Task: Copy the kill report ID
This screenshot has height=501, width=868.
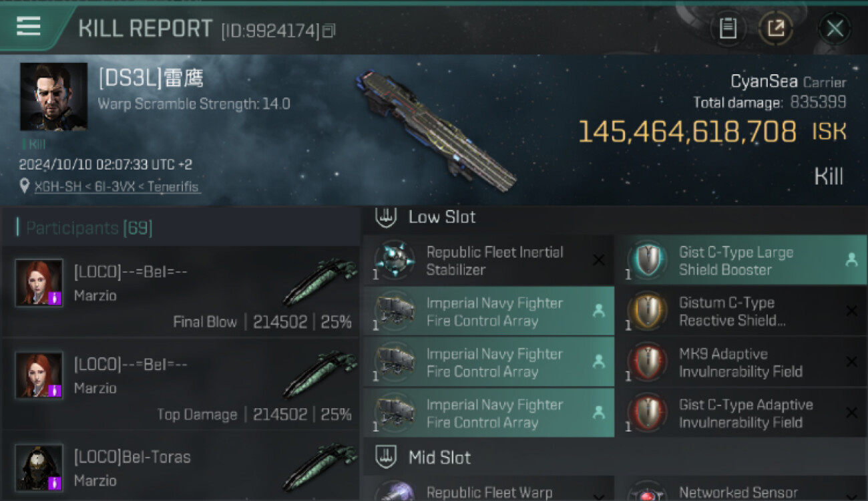Action: point(329,31)
